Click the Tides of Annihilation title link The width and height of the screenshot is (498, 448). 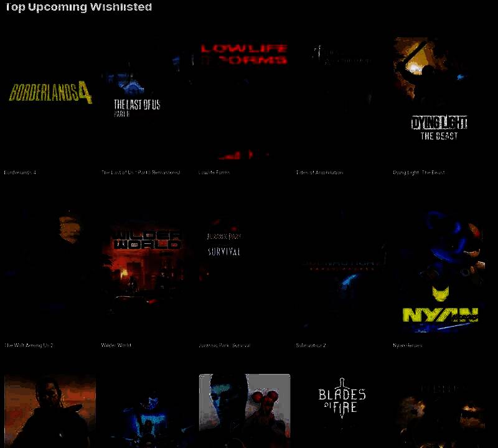click(x=319, y=172)
